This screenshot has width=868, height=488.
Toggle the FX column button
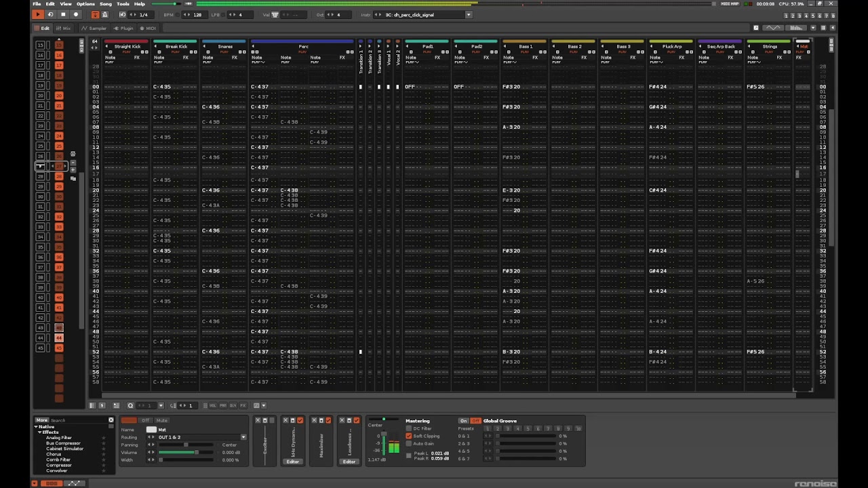point(243,405)
